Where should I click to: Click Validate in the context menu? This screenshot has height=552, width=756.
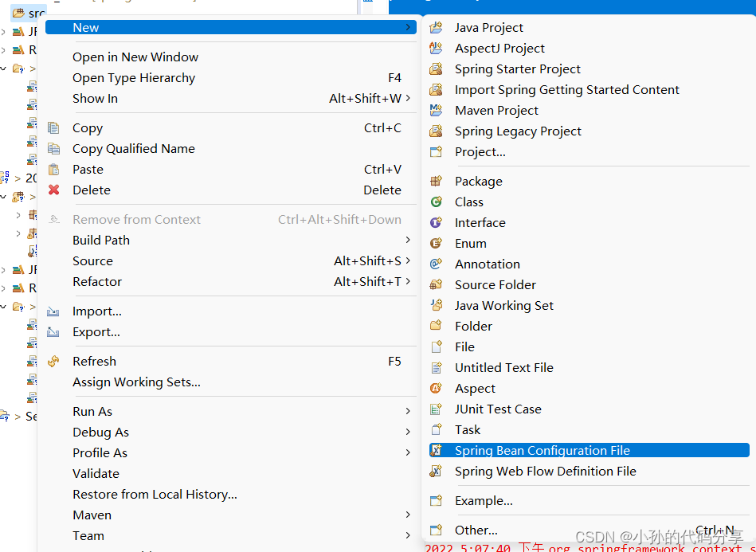[x=96, y=473]
